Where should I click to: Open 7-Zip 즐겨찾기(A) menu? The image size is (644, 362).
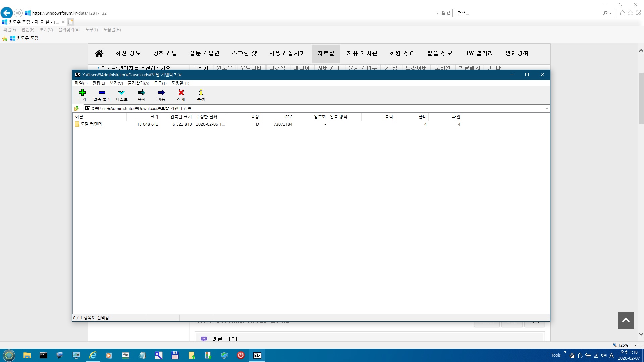138,83
